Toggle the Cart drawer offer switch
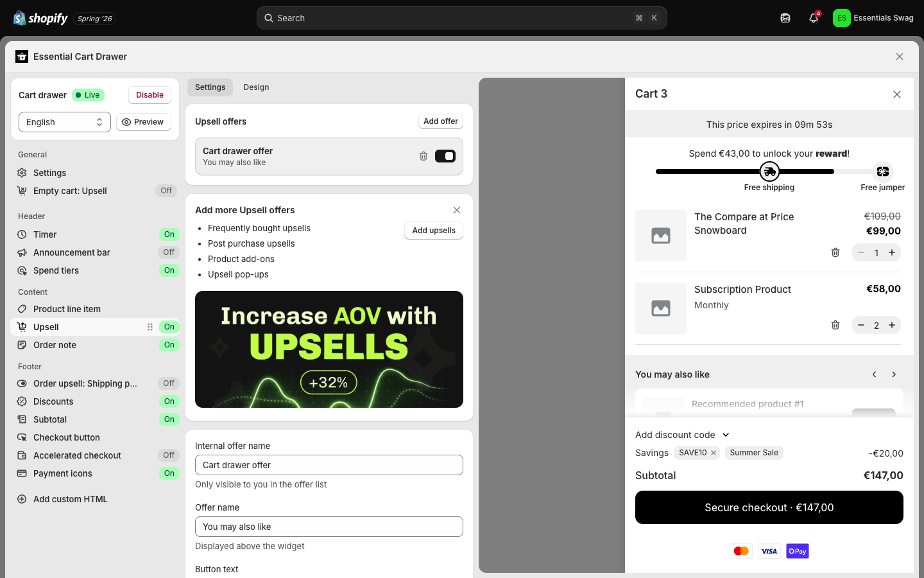This screenshot has width=924, height=578. (x=445, y=156)
